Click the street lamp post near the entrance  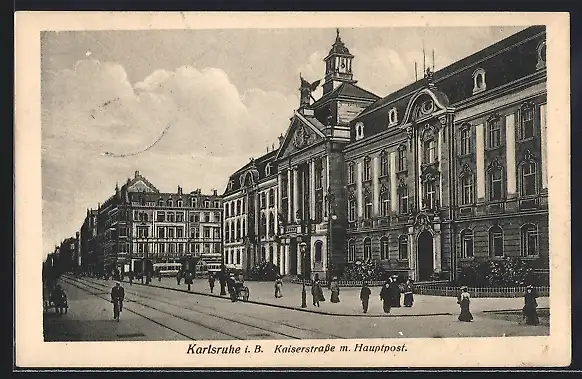tap(304, 275)
